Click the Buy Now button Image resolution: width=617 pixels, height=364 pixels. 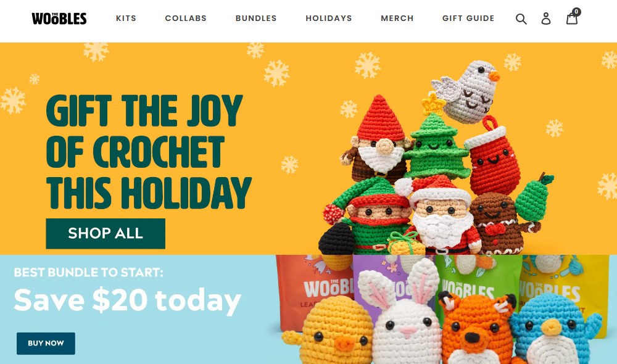click(46, 343)
